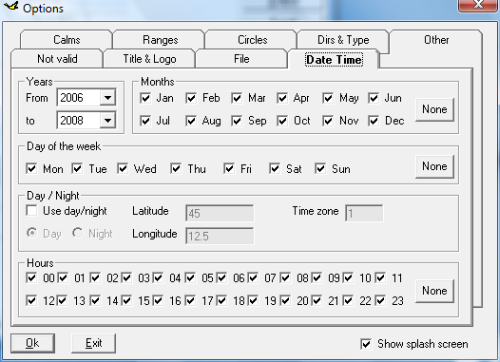The width and height of the screenshot is (500, 362).
Task: Enable the Use day/night option
Action: [x=32, y=211]
